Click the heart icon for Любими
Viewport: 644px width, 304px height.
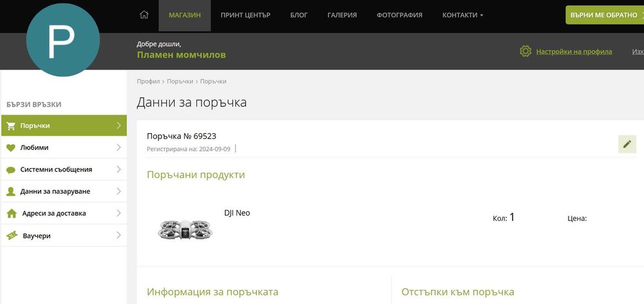click(x=11, y=147)
